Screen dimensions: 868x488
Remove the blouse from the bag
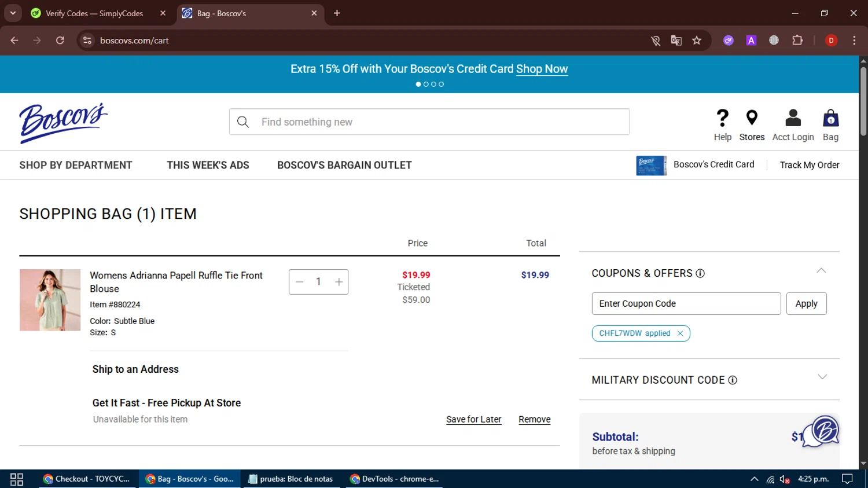point(534,420)
